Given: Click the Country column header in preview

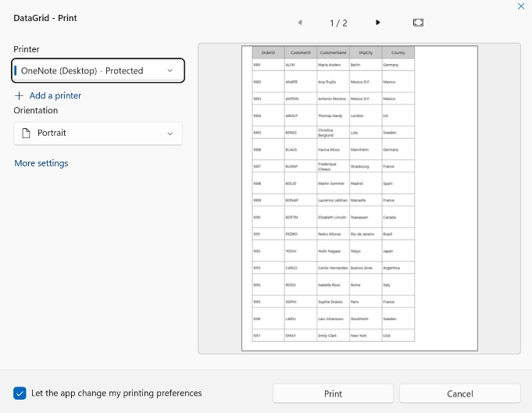Looking at the screenshot, I should pyautogui.click(x=398, y=52).
